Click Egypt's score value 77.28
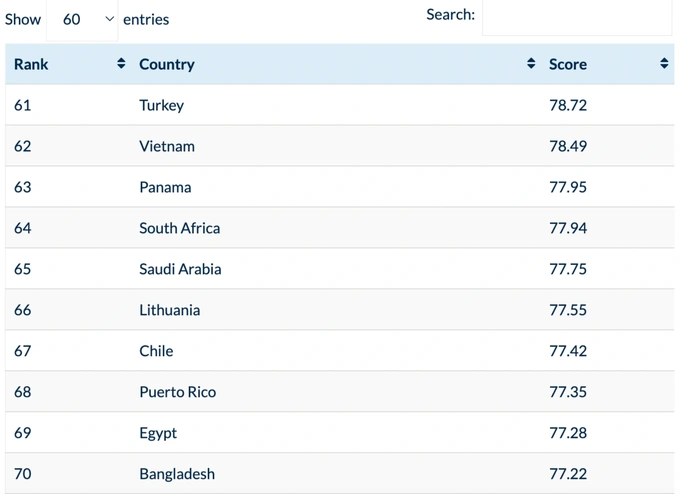 (x=568, y=433)
